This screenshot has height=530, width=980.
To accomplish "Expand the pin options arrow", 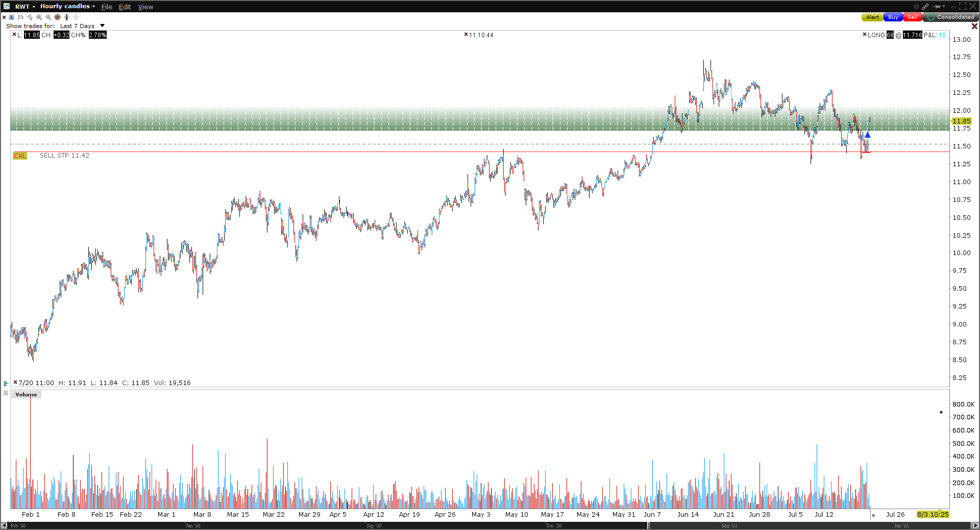I will tap(943, 7).
